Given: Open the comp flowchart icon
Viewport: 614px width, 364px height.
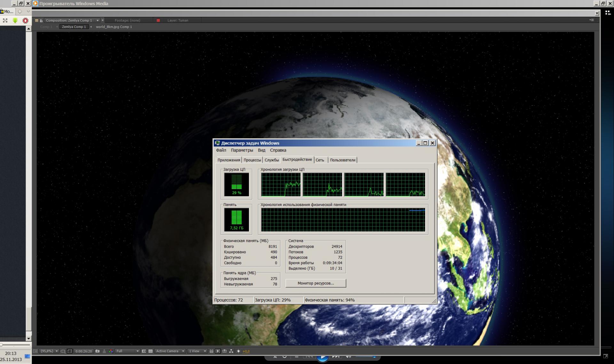Looking at the screenshot, I should [231, 351].
